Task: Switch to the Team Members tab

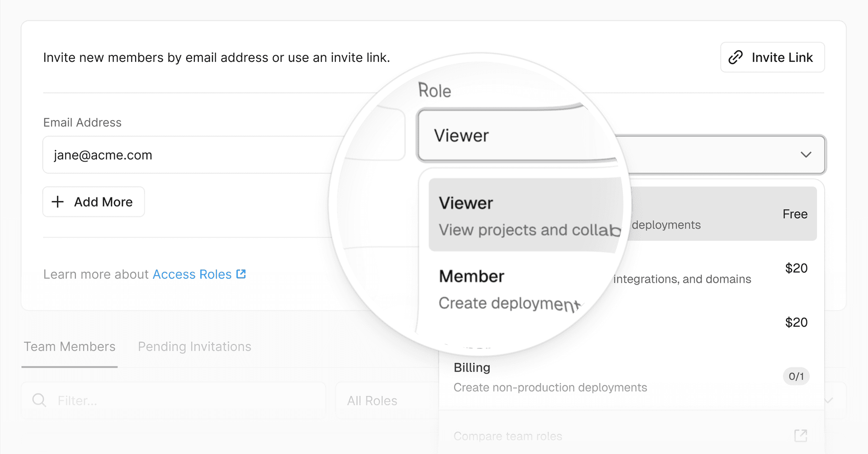Action: 70,346
